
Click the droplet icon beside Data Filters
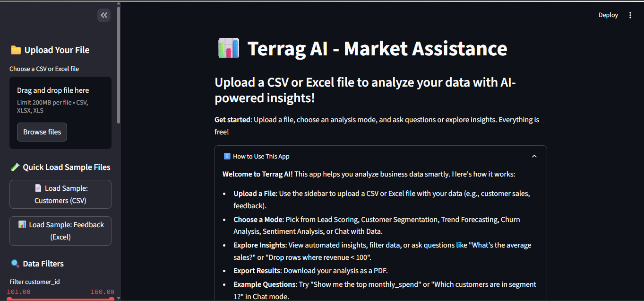(15, 263)
